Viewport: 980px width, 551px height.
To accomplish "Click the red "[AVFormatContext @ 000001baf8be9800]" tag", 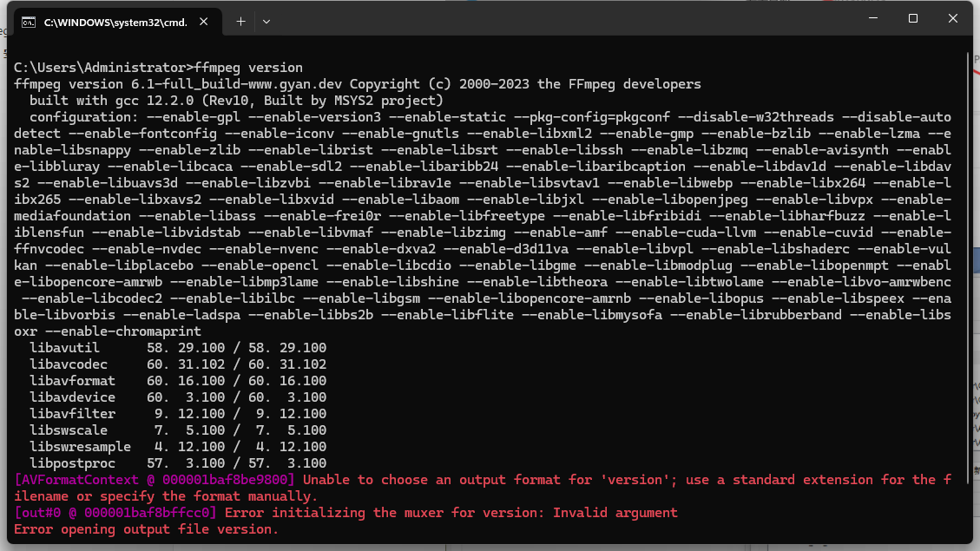I will (x=155, y=480).
